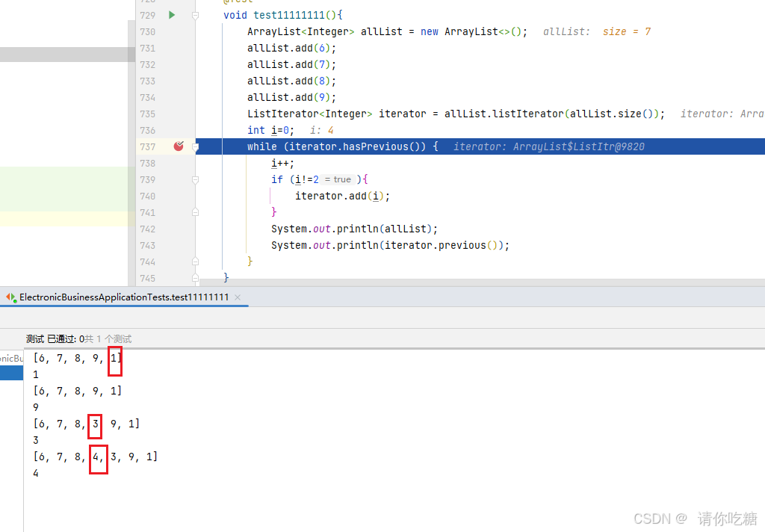Click the inline hint 'iterator: ArrayList$ListItr@9820'

pyautogui.click(x=548, y=146)
